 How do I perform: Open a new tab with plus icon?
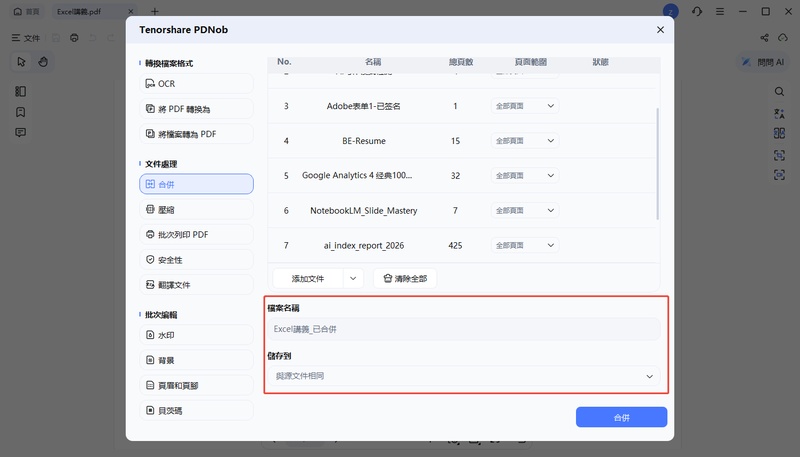[x=155, y=11]
